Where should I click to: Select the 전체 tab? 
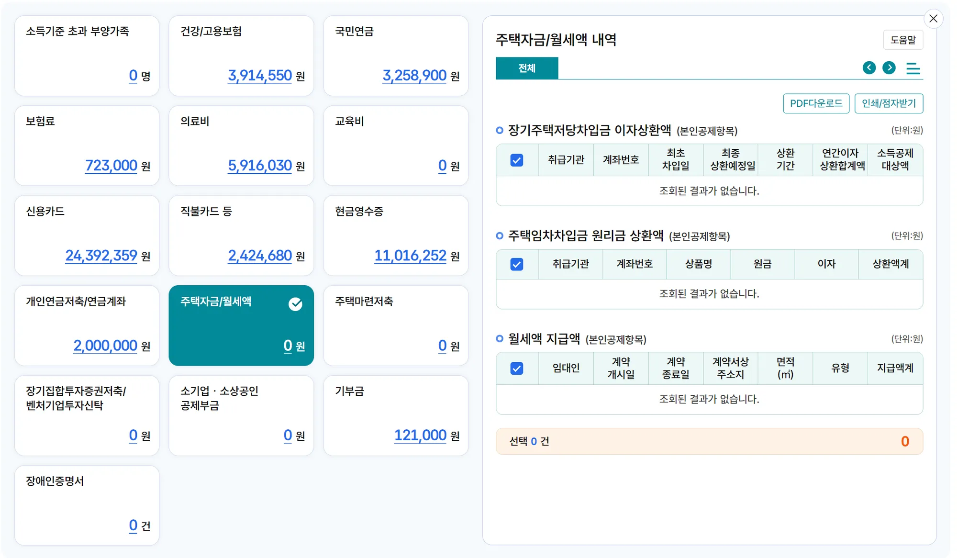(x=527, y=68)
